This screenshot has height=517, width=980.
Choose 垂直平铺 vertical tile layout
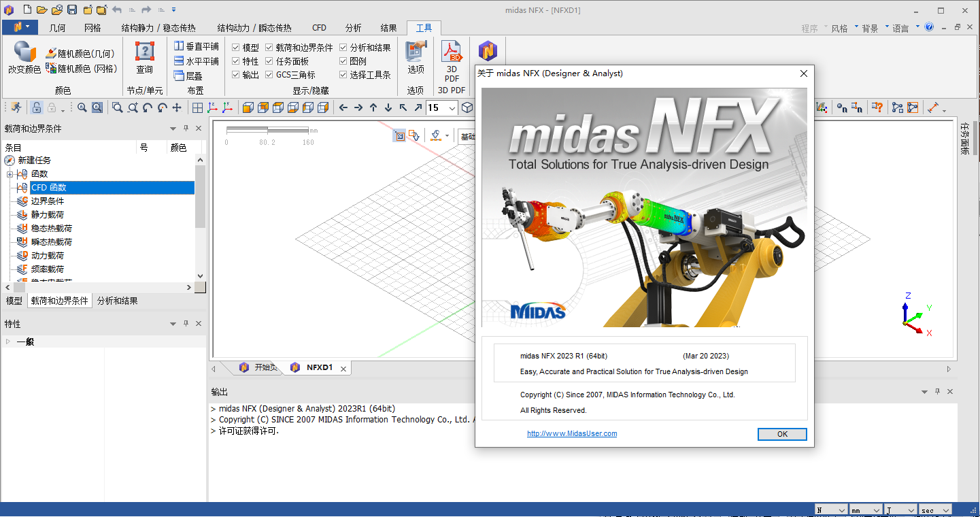(197, 46)
